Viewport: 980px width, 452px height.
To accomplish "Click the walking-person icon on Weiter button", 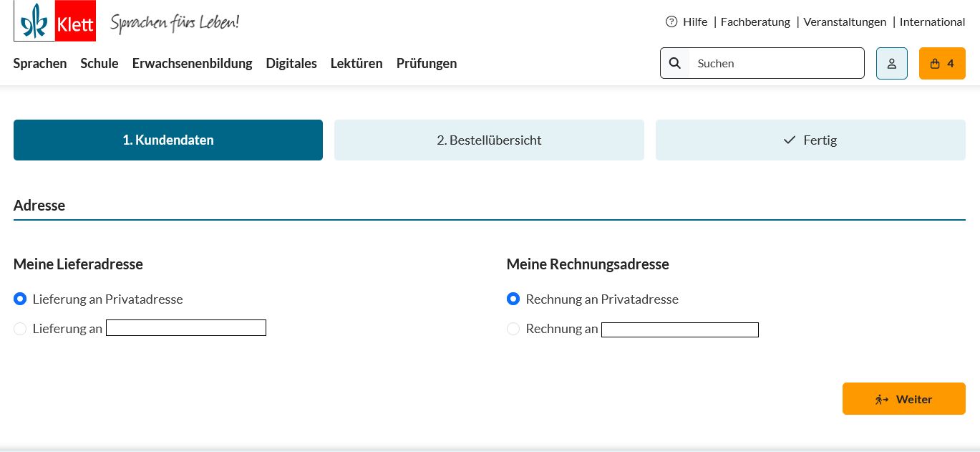I will [x=883, y=399].
